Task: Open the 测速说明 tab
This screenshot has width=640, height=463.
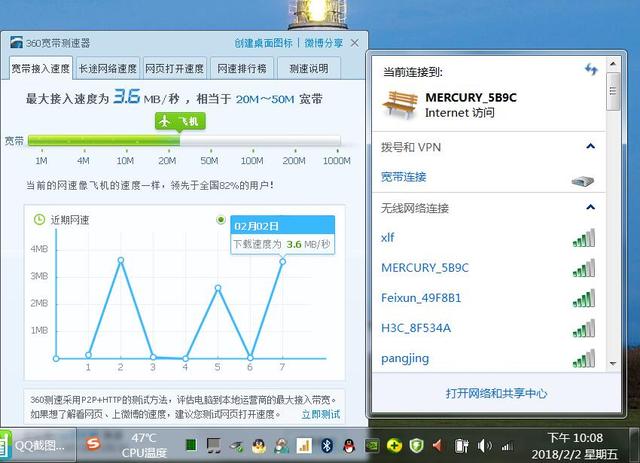Action: 309,68
